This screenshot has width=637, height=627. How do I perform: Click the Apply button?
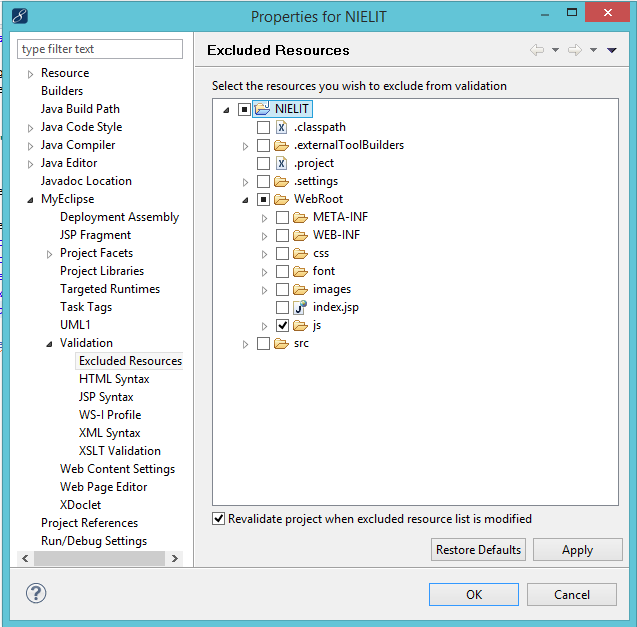pyautogui.click(x=578, y=549)
